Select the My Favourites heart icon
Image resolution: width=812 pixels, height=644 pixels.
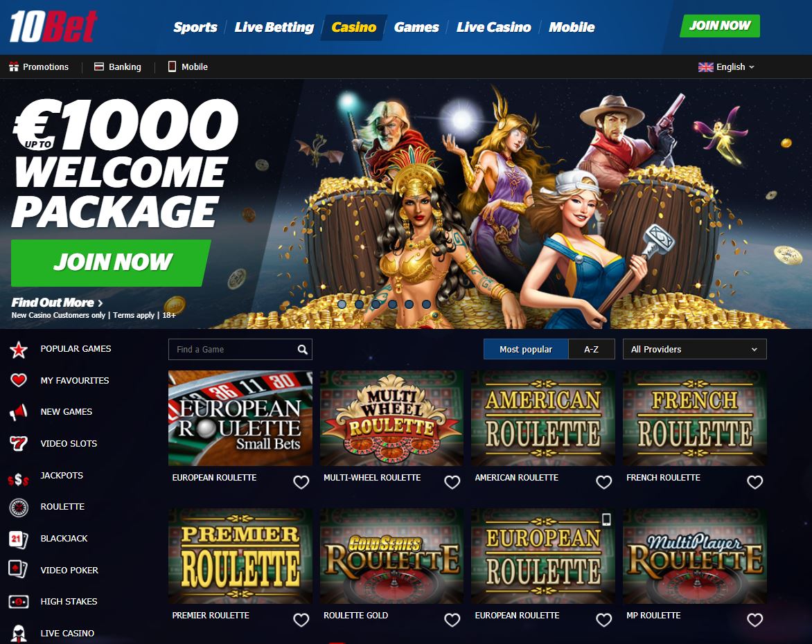[x=19, y=380]
